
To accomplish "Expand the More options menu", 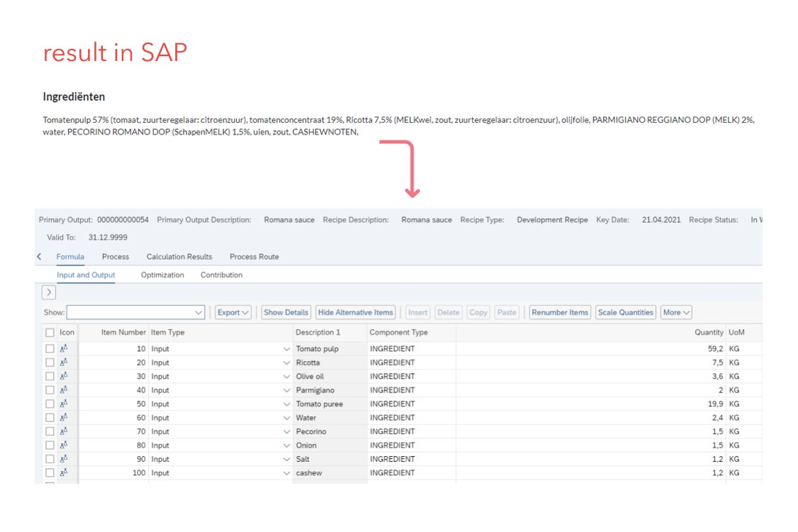I will point(676,313).
